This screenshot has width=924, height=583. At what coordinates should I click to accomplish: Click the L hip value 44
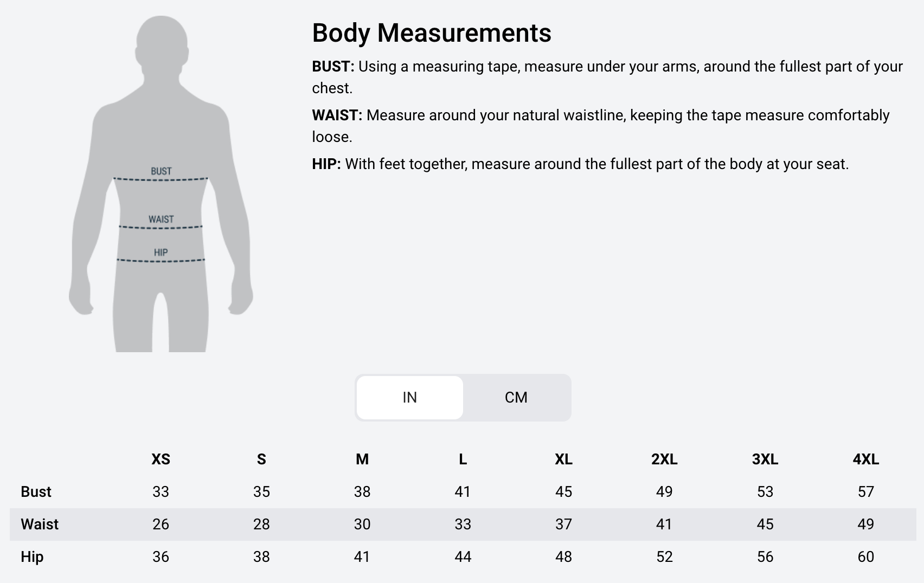click(463, 557)
